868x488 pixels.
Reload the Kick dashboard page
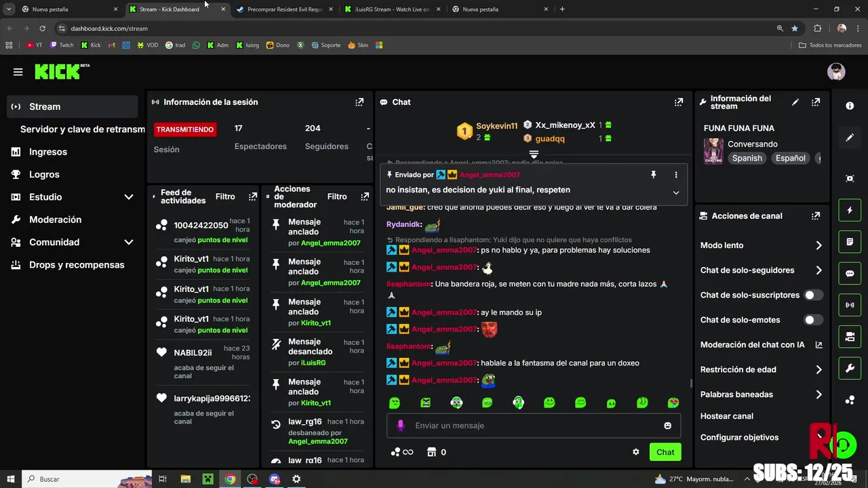coord(42,28)
